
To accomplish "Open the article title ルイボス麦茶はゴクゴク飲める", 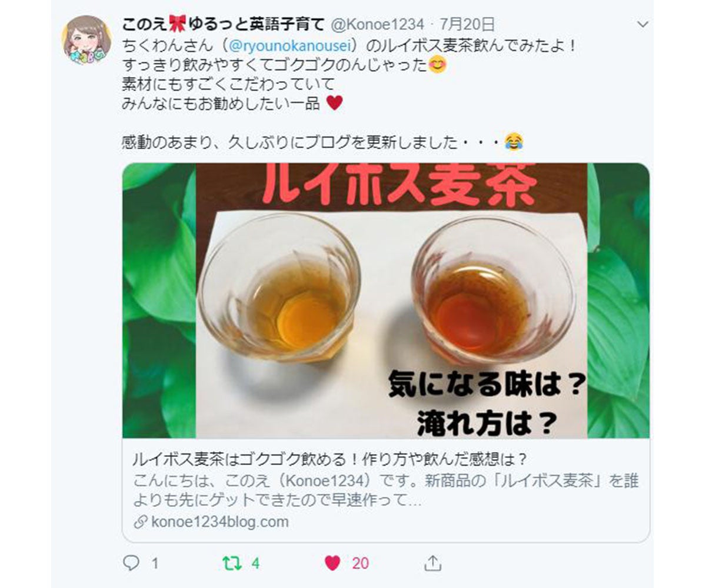I will pos(329,459).
